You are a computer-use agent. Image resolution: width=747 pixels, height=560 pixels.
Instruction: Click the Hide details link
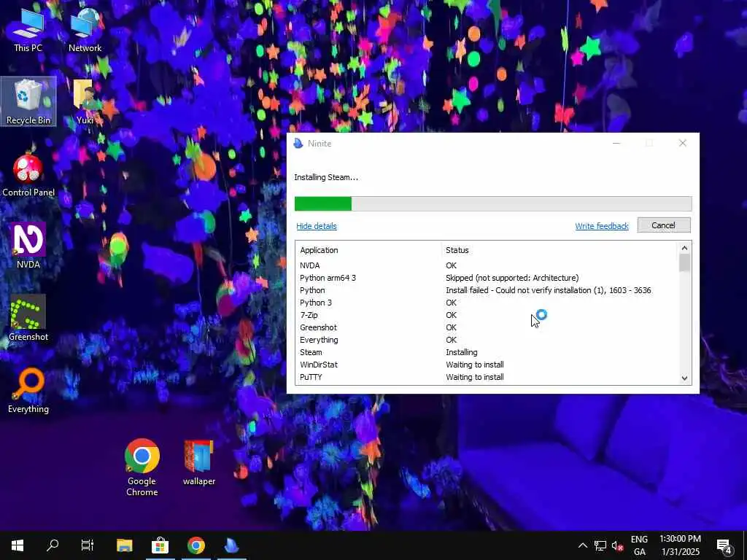(x=317, y=226)
